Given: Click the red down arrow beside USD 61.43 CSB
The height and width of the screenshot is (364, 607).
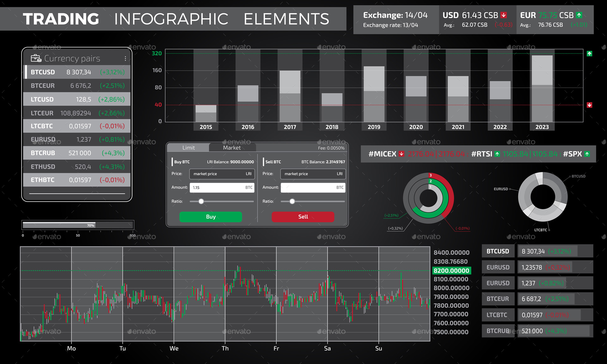Looking at the screenshot, I should point(503,15).
